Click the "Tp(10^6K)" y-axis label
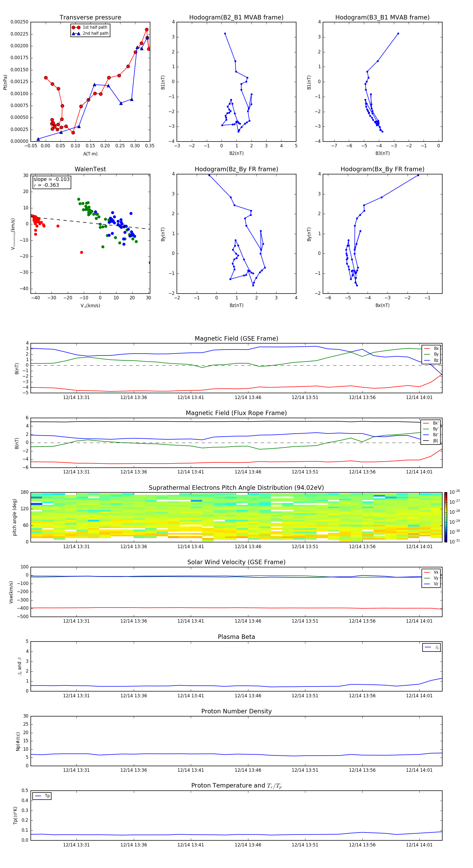 [15, 815]
